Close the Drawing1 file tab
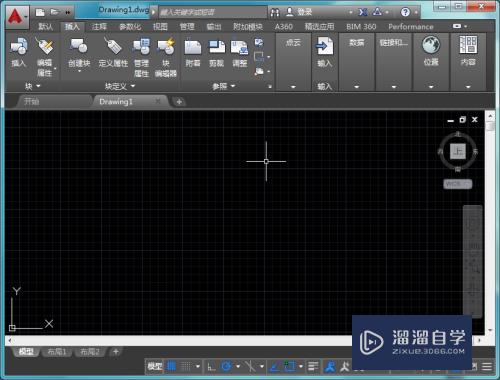The width and height of the screenshot is (500, 380). pyautogui.click(x=158, y=101)
